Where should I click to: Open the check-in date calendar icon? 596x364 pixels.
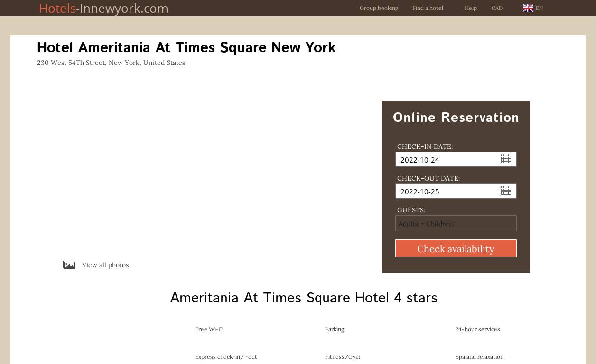click(x=506, y=159)
